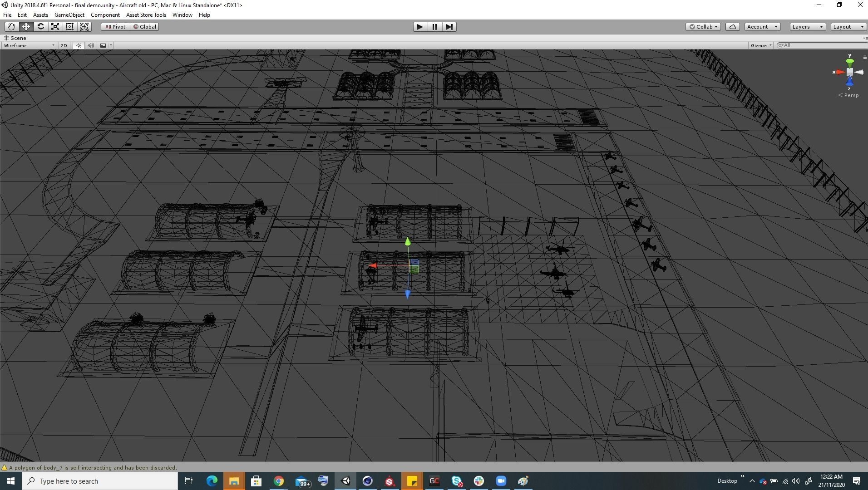
Task: Open Cinema 4D from the taskbar
Action: click(x=368, y=481)
